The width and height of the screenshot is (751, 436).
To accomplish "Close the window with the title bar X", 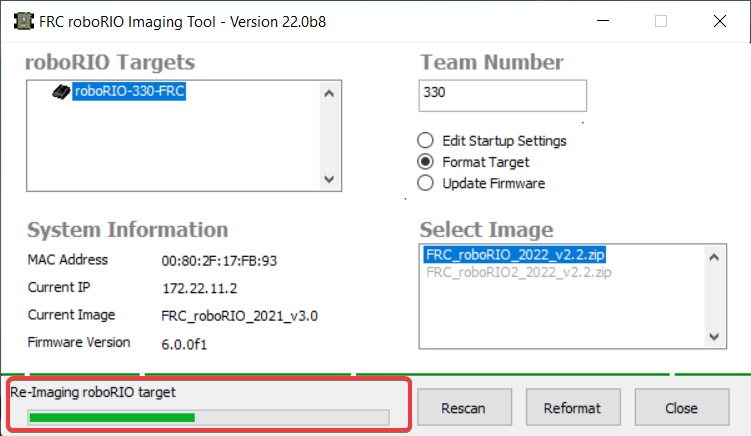I will click(x=717, y=21).
